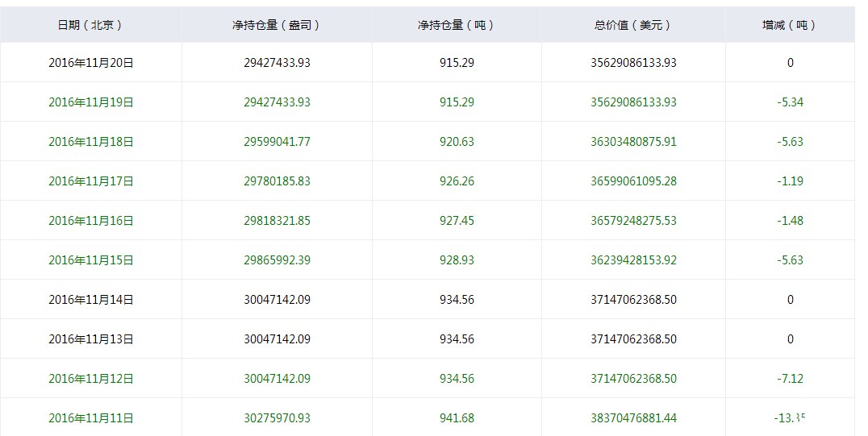Select the change value -7.12
Screen dimensions: 868x436
click(x=789, y=379)
